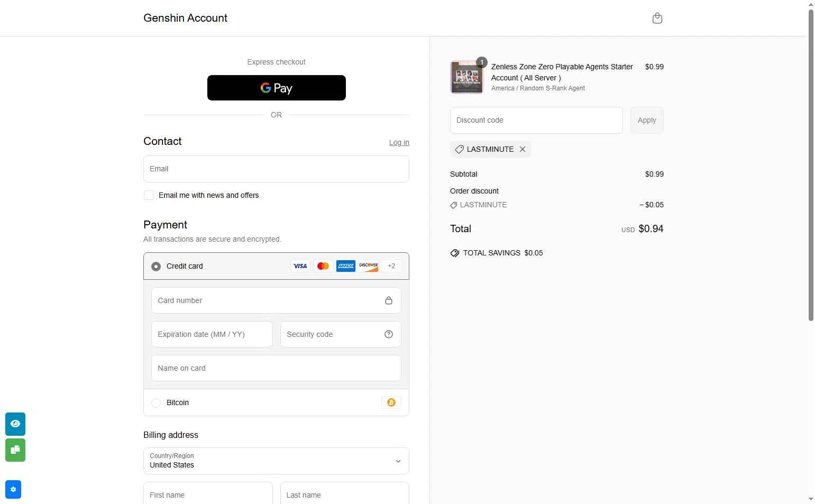Click the tag icon on the LASTMINUTE chip
The image size is (815, 504).
point(459,149)
